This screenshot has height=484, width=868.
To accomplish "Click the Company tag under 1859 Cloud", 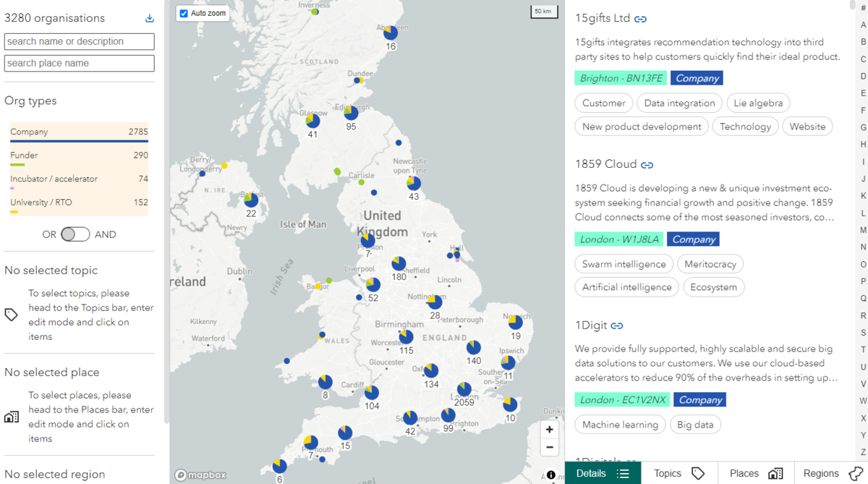I will coord(693,239).
